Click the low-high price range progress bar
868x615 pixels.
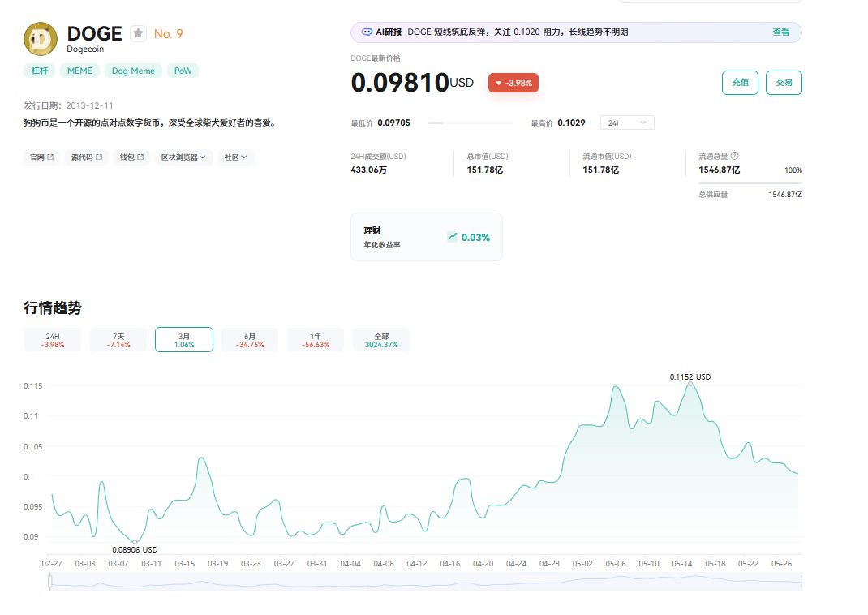point(471,123)
